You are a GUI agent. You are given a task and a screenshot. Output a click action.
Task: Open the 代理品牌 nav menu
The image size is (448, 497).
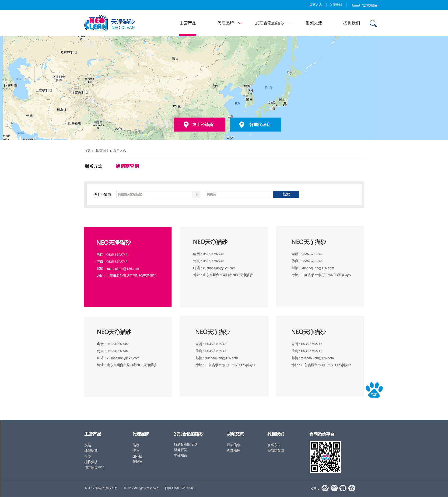(x=225, y=23)
